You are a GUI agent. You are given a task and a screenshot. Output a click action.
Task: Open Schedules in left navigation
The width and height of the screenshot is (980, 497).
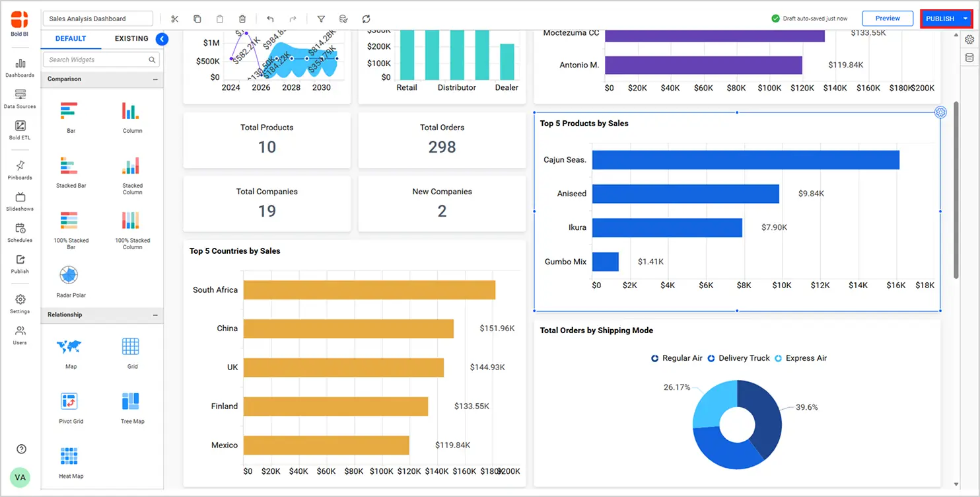click(20, 233)
